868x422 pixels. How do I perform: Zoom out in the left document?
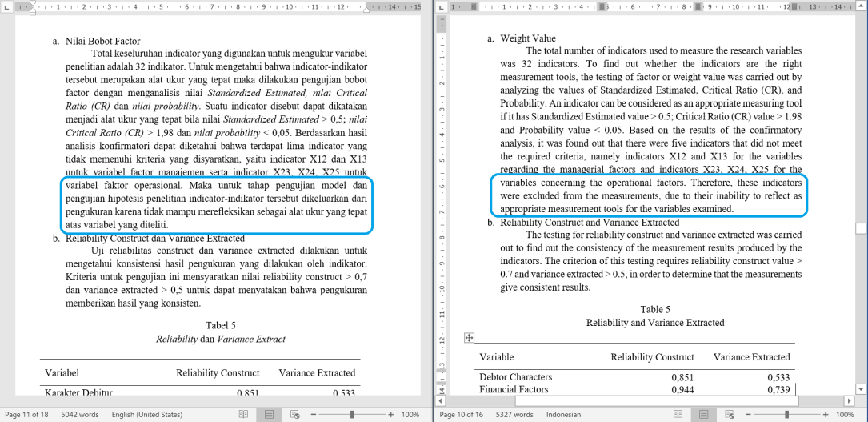[314, 414]
